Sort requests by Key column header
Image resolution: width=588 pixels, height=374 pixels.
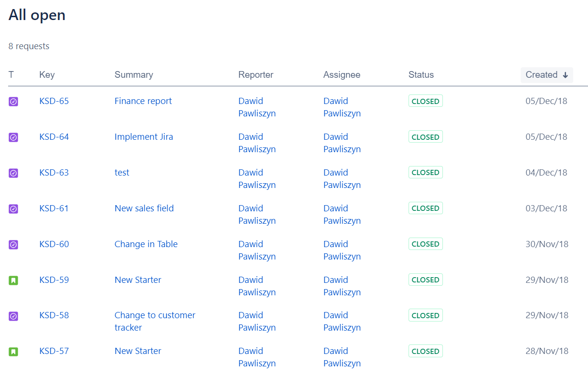pos(47,75)
